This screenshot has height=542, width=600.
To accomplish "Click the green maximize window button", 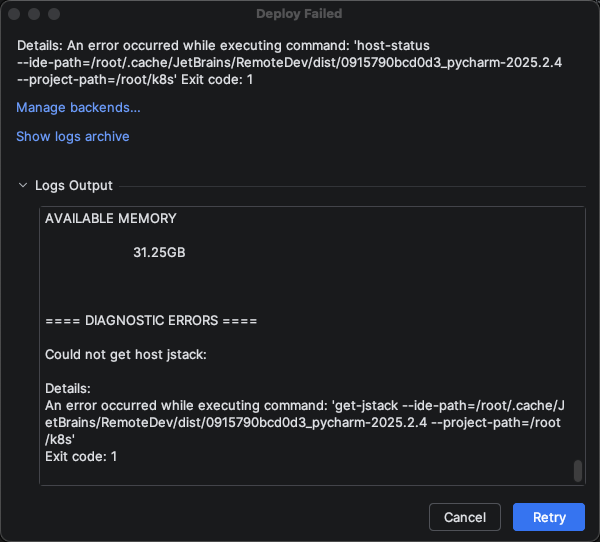I will pyautogui.click(x=54, y=14).
